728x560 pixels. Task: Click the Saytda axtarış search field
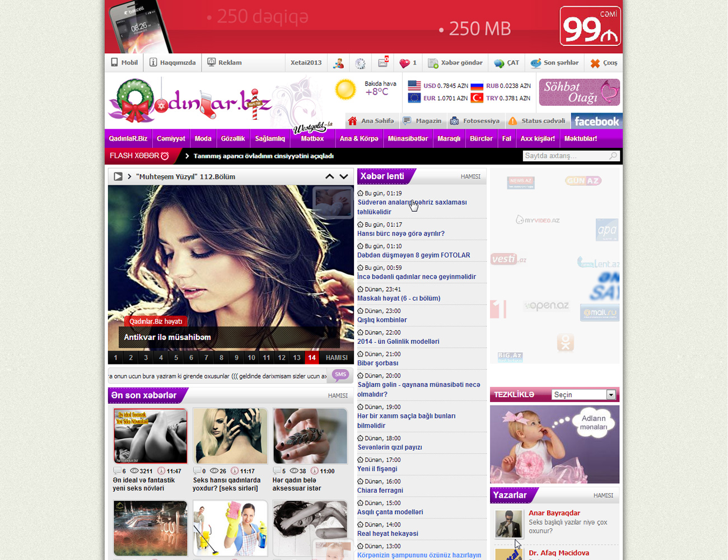pyautogui.click(x=566, y=156)
